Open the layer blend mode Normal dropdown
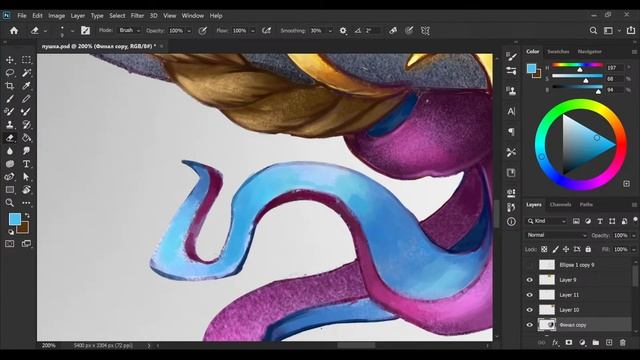Screen dimensions: 640x360 pyautogui.click(x=556, y=235)
